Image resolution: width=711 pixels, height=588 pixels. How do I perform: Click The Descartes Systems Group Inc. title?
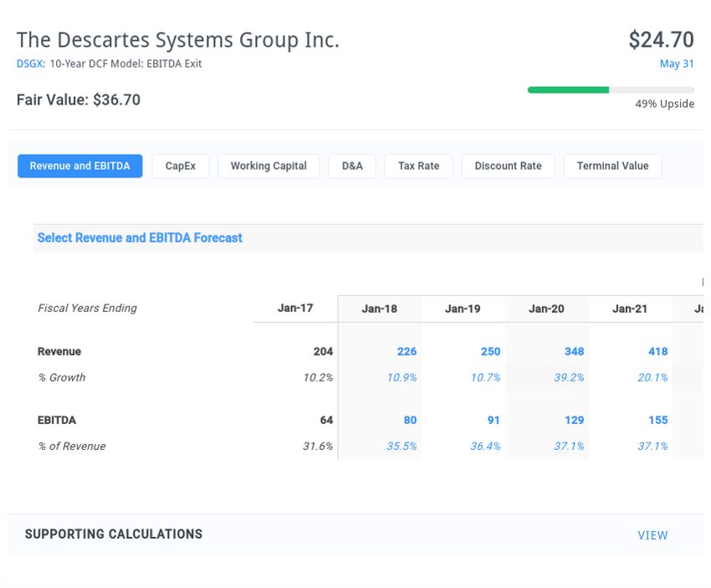tap(177, 40)
